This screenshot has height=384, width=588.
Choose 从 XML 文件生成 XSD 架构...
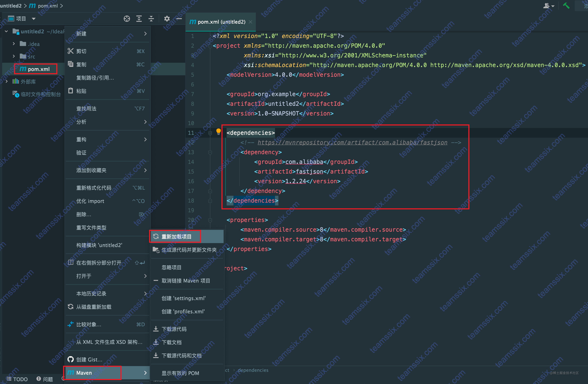pyautogui.click(x=108, y=342)
